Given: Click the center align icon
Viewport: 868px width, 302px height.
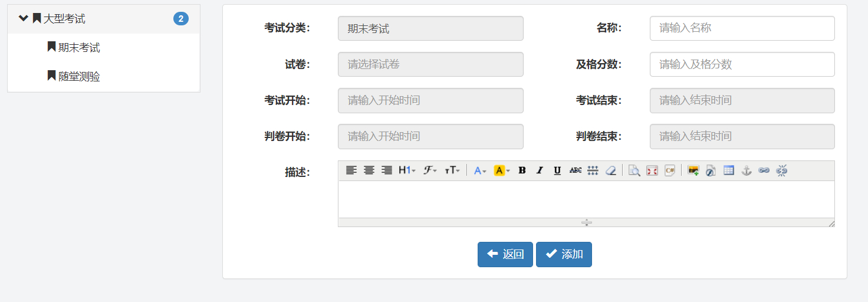Looking at the screenshot, I should 369,170.
